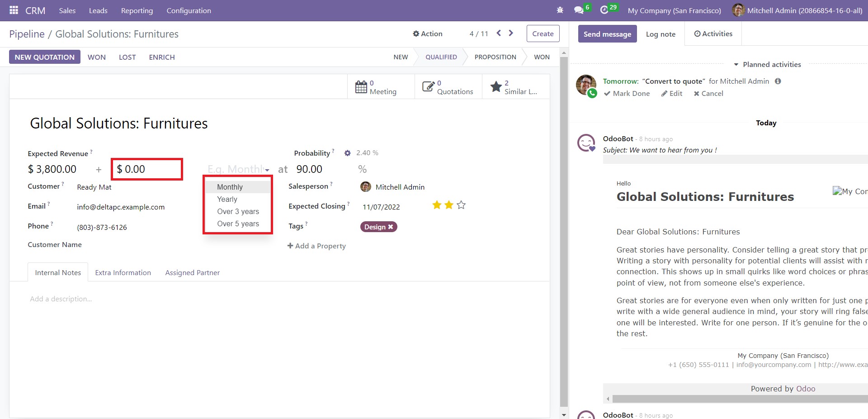
Task: Open the Reporting menu
Action: pyautogui.click(x=137, y=10)
